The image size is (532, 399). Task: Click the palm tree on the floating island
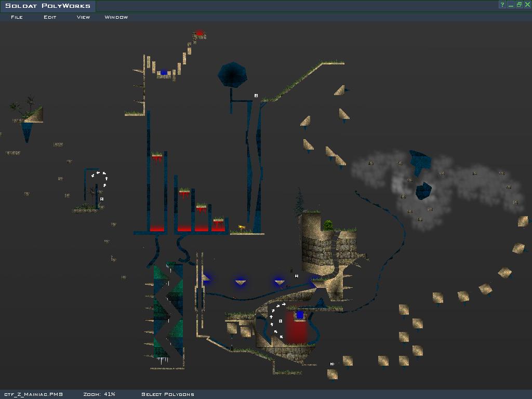pyautogui.click(x=30, y=103)
